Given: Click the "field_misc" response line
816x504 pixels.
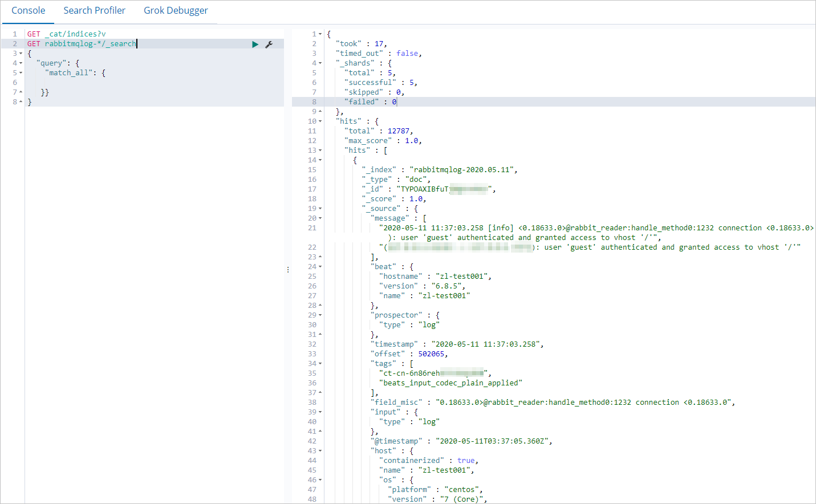Looking at the screenshot, I should 553,403.
